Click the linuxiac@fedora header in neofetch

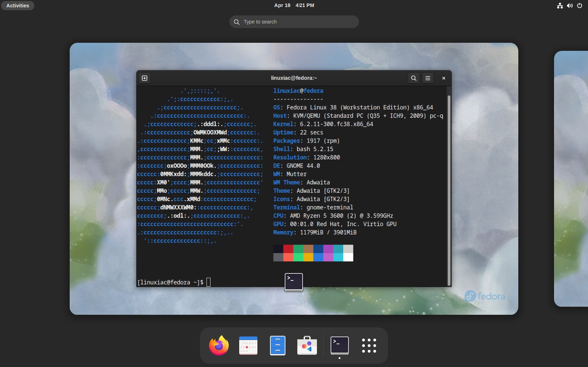(x=298, y=91)
